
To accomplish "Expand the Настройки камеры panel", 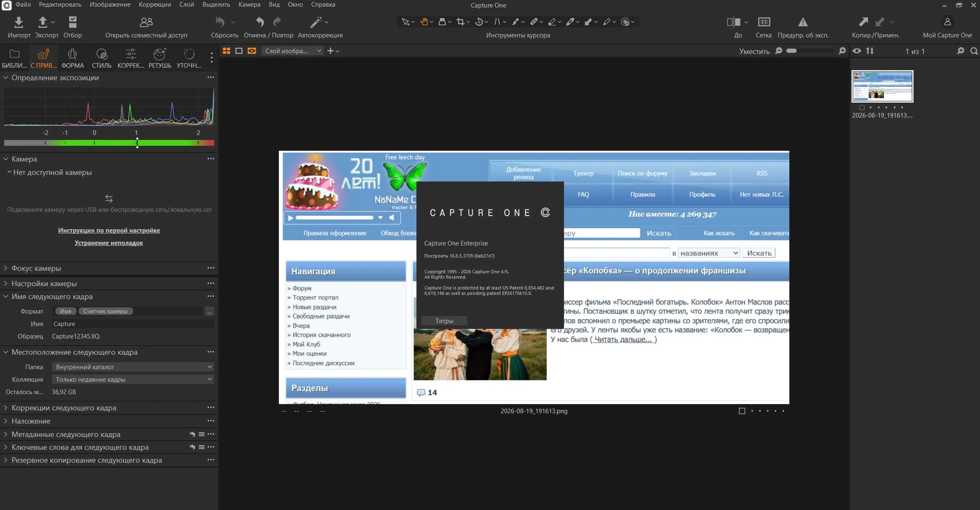I will coord(6,283).
